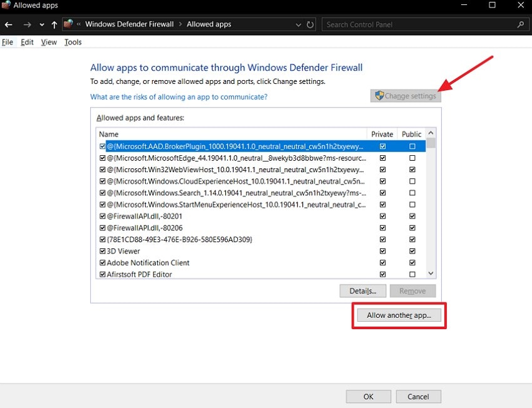Click the Private column header
532x408 pixels.
coord(382,134)
